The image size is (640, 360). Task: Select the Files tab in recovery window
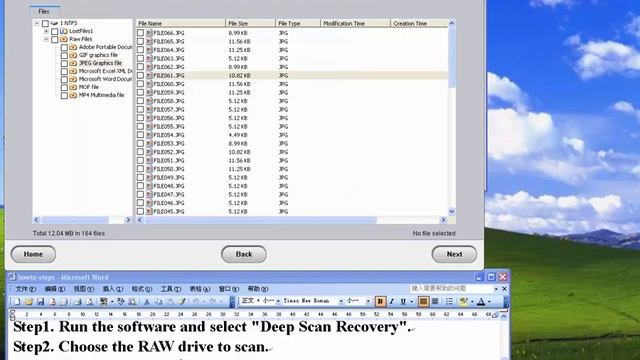(x=44, y=11)
